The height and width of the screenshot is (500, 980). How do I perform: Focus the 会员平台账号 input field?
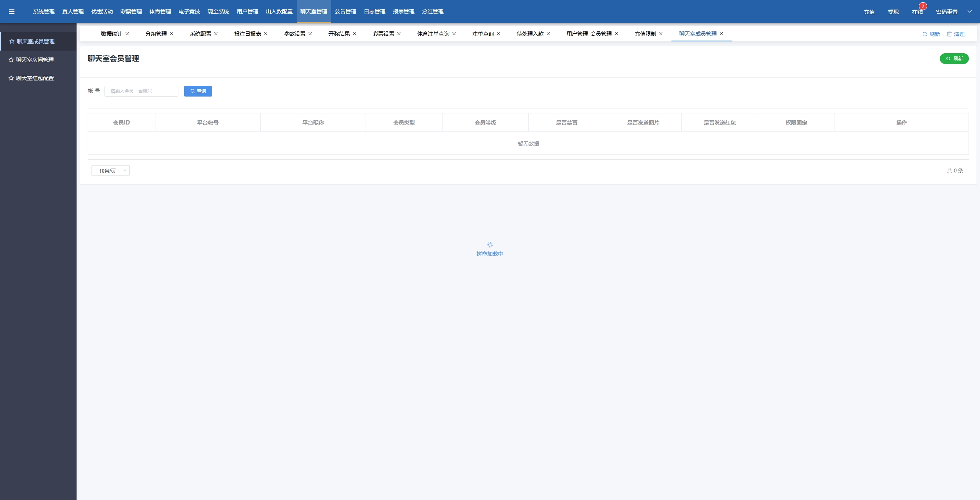click(141, 91)
